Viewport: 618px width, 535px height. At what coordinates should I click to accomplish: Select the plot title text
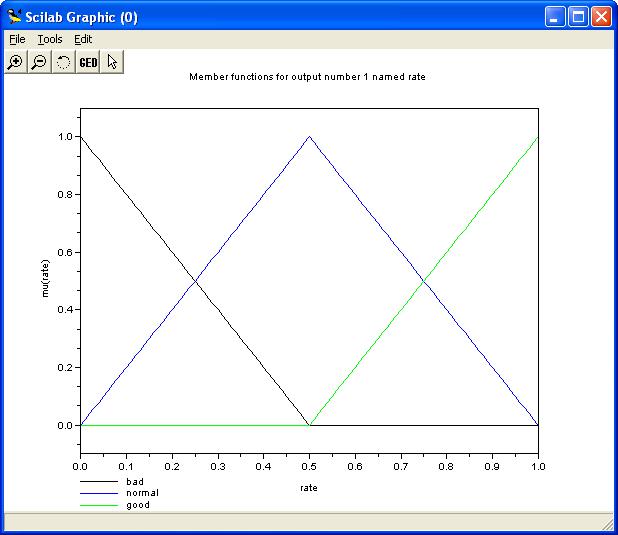click(x=308, y=77)
